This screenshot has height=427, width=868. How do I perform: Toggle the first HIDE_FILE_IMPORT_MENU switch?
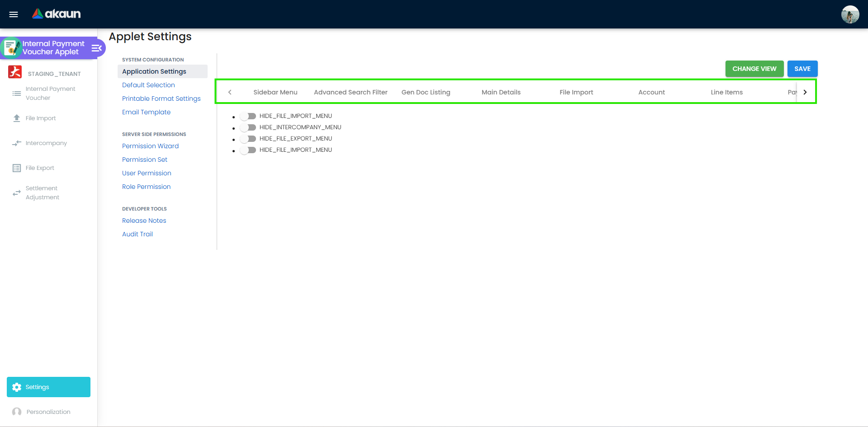point(248,116)
